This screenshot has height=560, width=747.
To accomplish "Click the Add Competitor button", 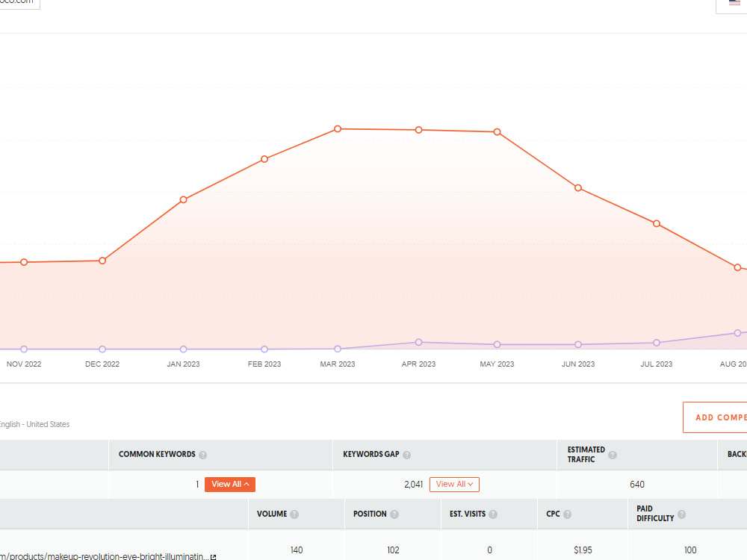I will [715, 417].
